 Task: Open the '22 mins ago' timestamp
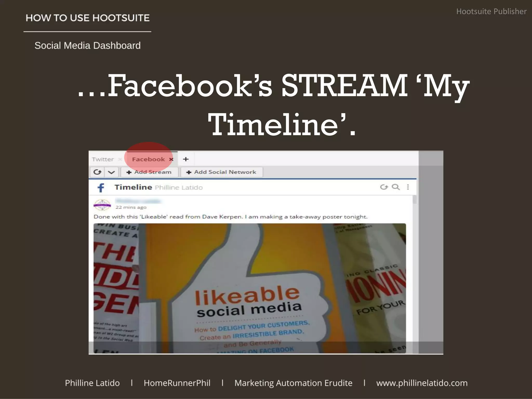tap(131, 207)
